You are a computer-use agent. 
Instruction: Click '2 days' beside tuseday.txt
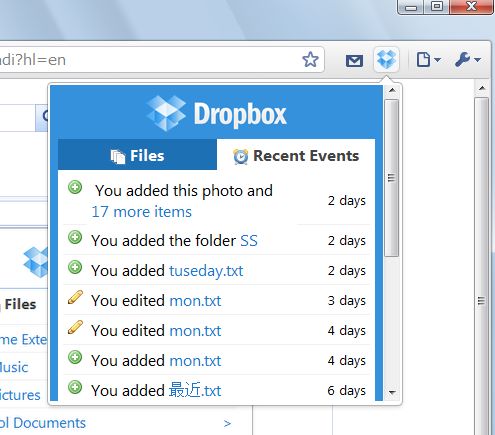[x=347, y=270]
